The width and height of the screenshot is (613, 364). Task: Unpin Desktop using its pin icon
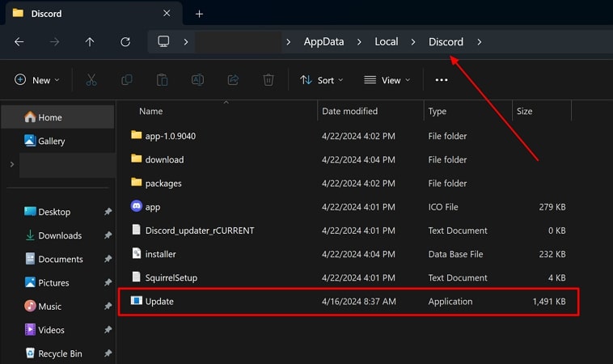click(108, 211)
